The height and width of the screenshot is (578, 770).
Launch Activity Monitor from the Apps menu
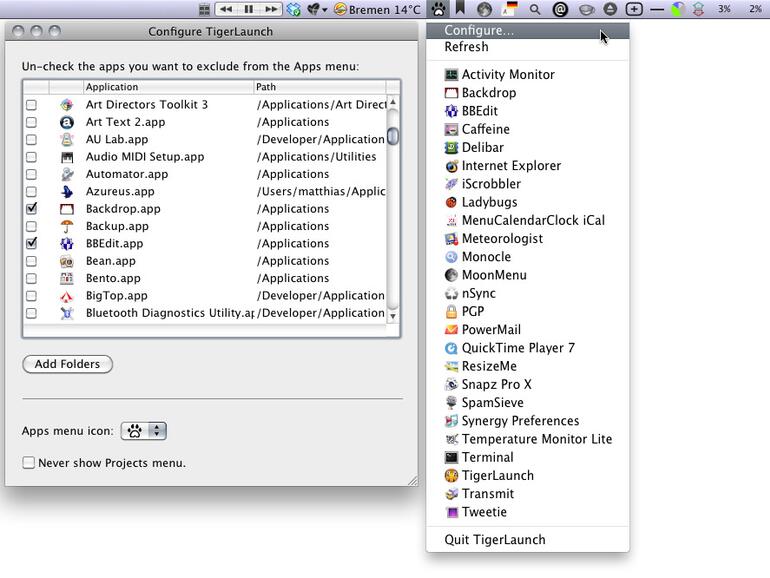coord(527,75)
